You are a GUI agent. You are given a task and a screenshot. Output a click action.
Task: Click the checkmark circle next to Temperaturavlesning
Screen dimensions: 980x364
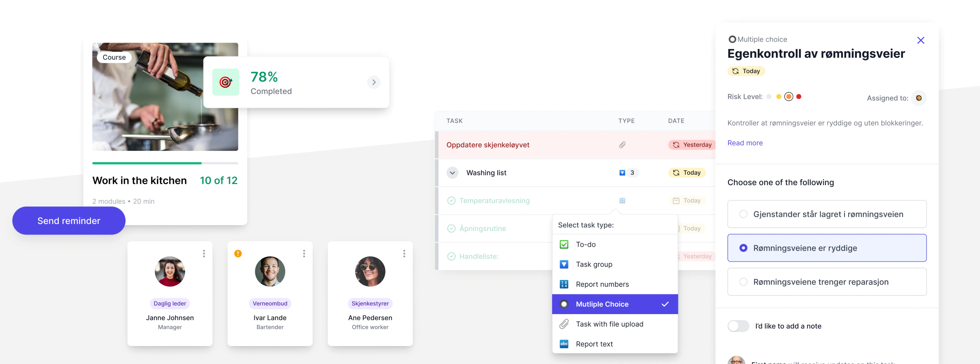[451, 201]
